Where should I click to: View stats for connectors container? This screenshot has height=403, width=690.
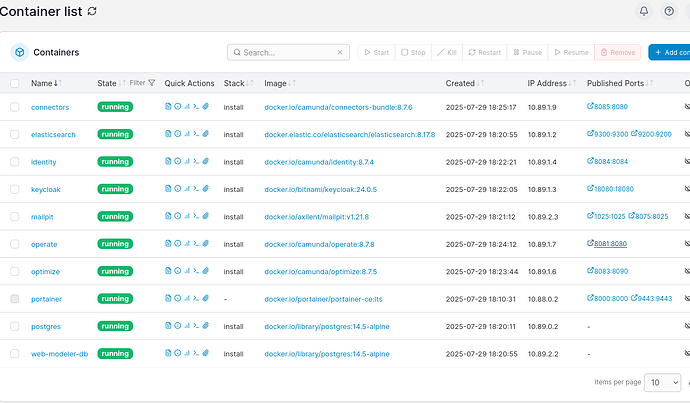(187, 106)
